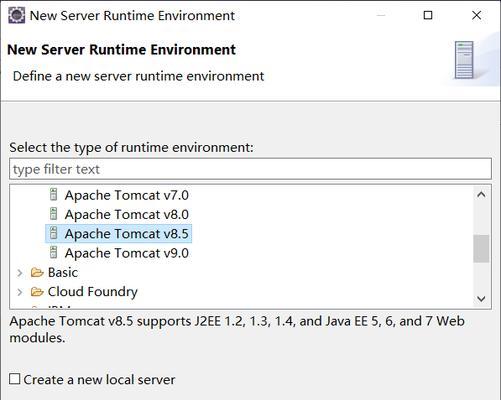Maximize the New Server Runtime Environment dialog
The image size is (501, 400).
(428, 15)
